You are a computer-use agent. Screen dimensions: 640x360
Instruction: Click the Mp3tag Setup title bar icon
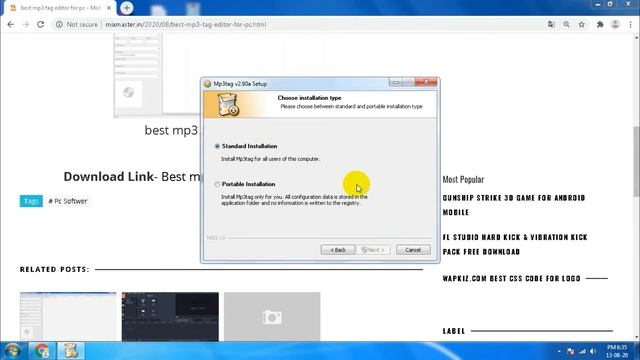pyautogui.click(x=207, y=84)
